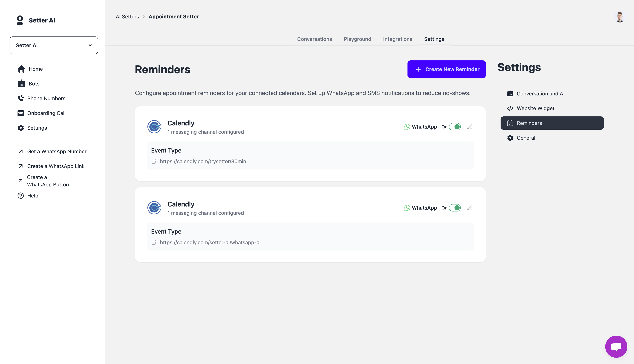The height and width of the screenshot is (364, 634).
Task: Turn off WhatsApp toggle for the trysetter/30min reminder
Action: point(455,127)
